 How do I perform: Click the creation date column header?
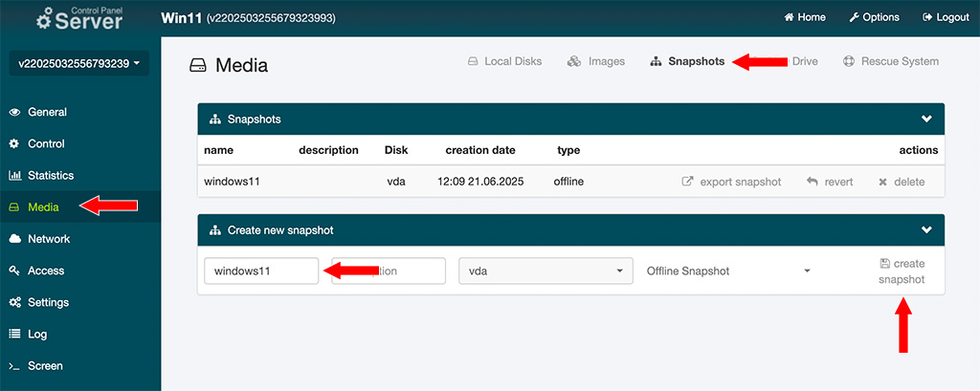click(x=480, y=150)
